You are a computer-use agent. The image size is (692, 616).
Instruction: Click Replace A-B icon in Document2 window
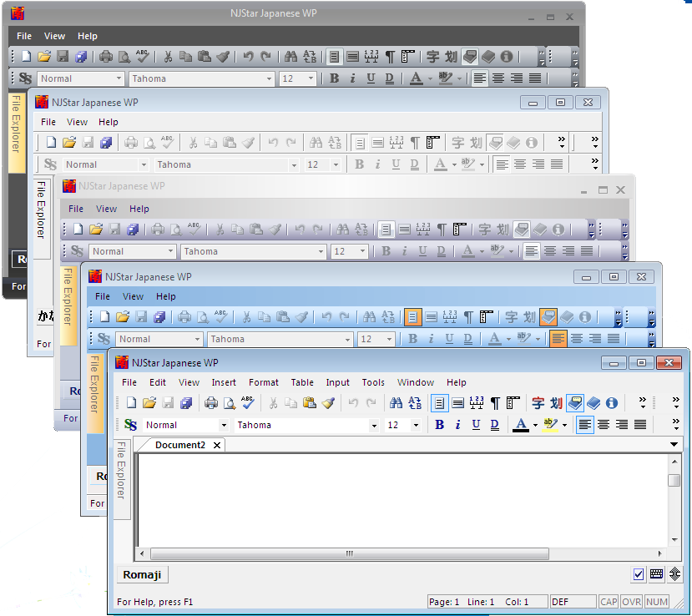click(x=415, y=402)
